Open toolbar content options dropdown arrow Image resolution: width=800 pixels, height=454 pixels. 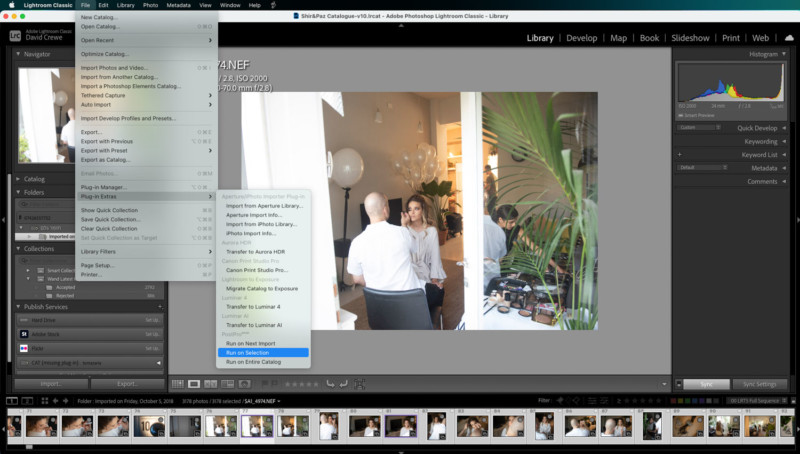coord(664,384)
